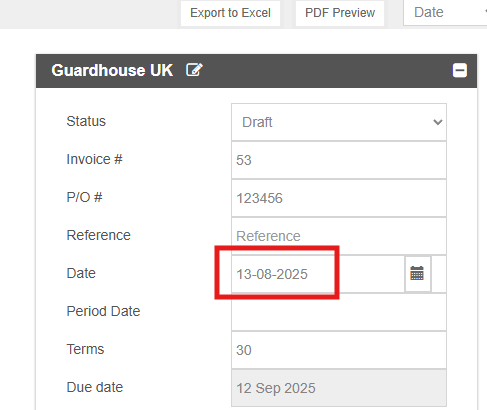Click the Period Date label text
This screenshot has height=410, width=487.
pyautogui.click(x=103, y=311)
